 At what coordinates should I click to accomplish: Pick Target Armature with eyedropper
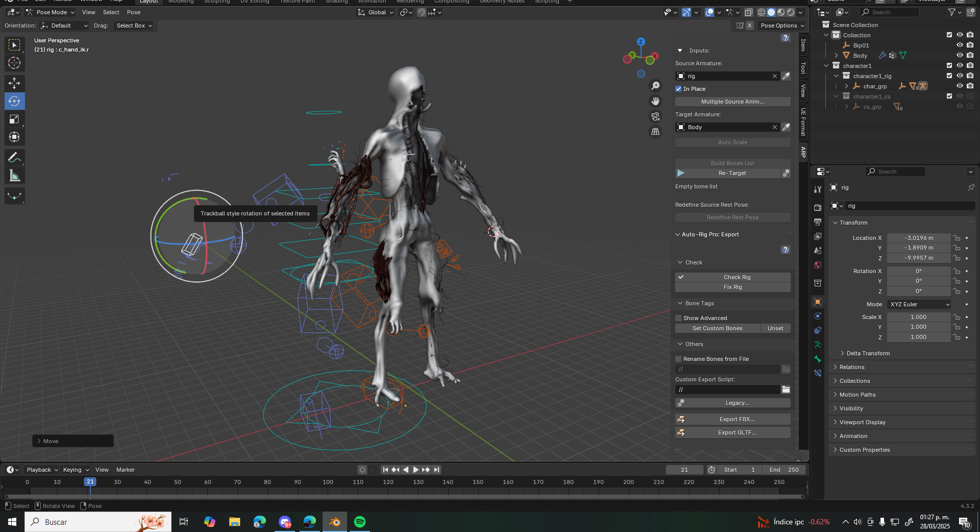(786, 127)
